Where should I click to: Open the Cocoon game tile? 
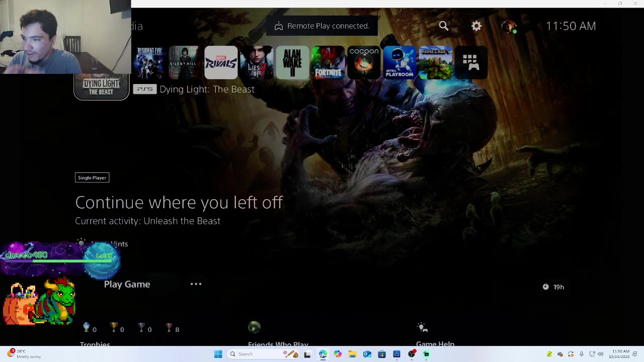364,62
